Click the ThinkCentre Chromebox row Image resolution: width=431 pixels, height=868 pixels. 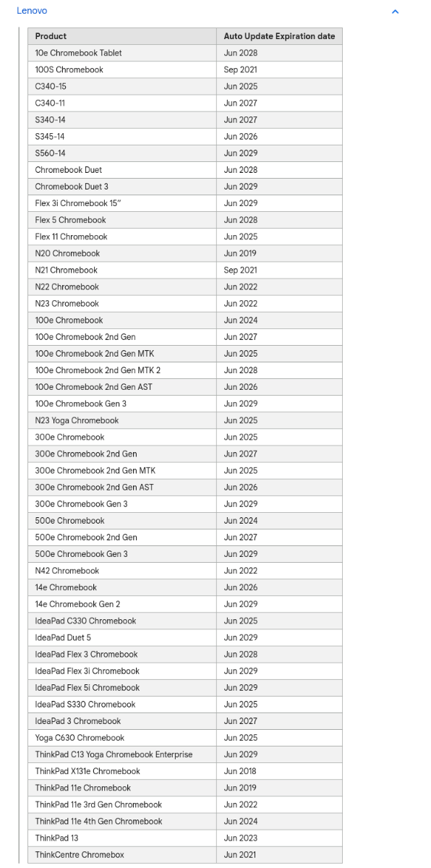[x=185, y=855]
